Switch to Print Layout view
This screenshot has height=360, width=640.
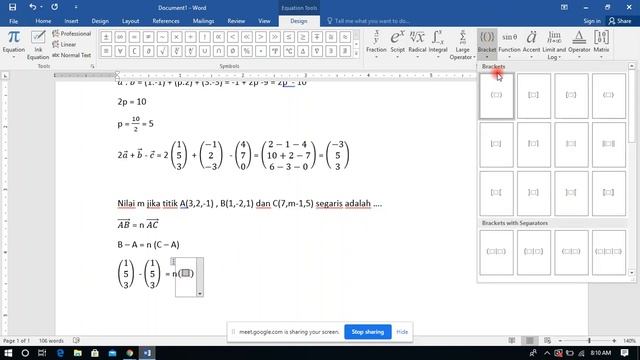click(x=529, y=340)
